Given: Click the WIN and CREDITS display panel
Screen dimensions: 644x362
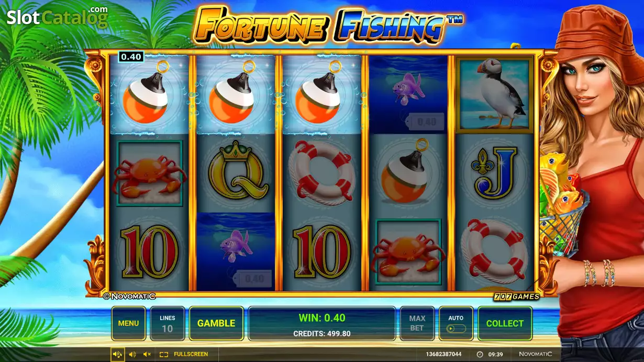Looking at the screenshot, I should click(322, 323).
